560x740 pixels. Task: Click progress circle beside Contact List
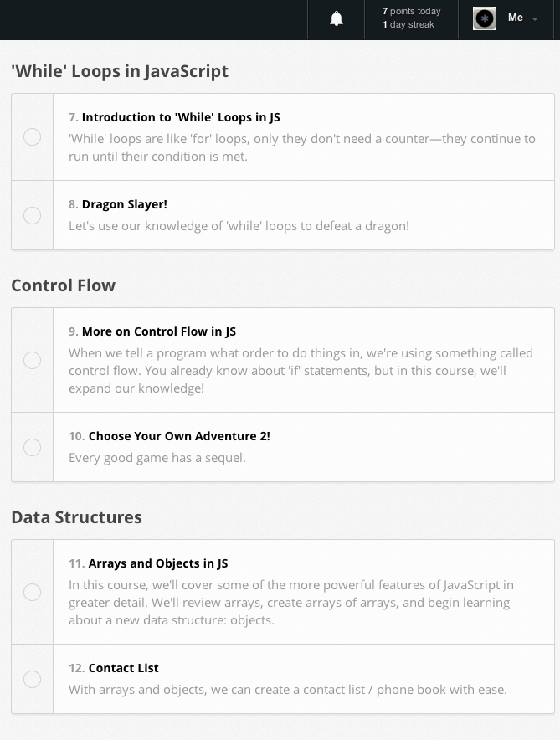pyautogui.click(x=32, y=679)
